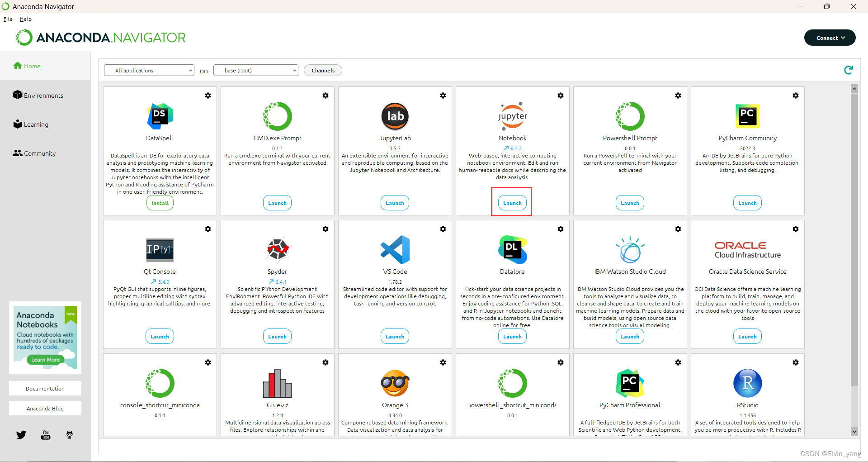Viewport: 868px width, 462px height.
Task: Open IBM Watson Studio Cloud gear options
Action: 678,229
